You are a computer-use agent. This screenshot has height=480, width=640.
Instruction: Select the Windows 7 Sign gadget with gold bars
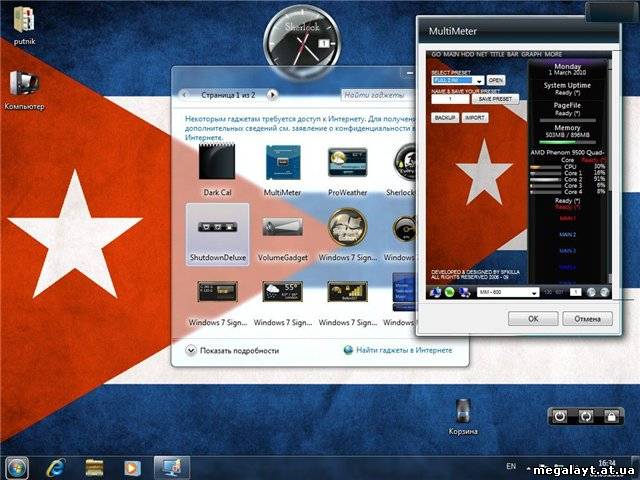(347, 291)
